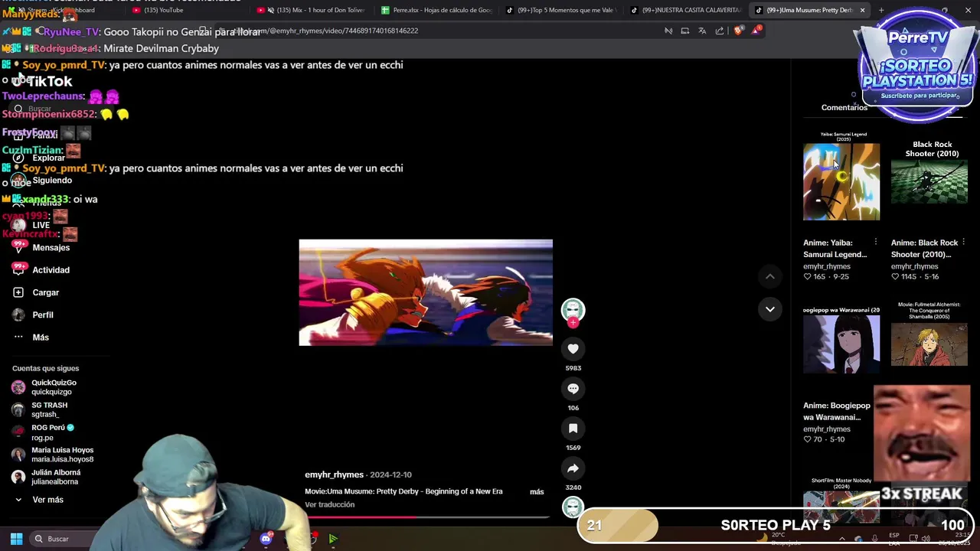Open comments via the speech bubble icon
Viewport: 980px width, 551px height.
[x=573, y=389]
